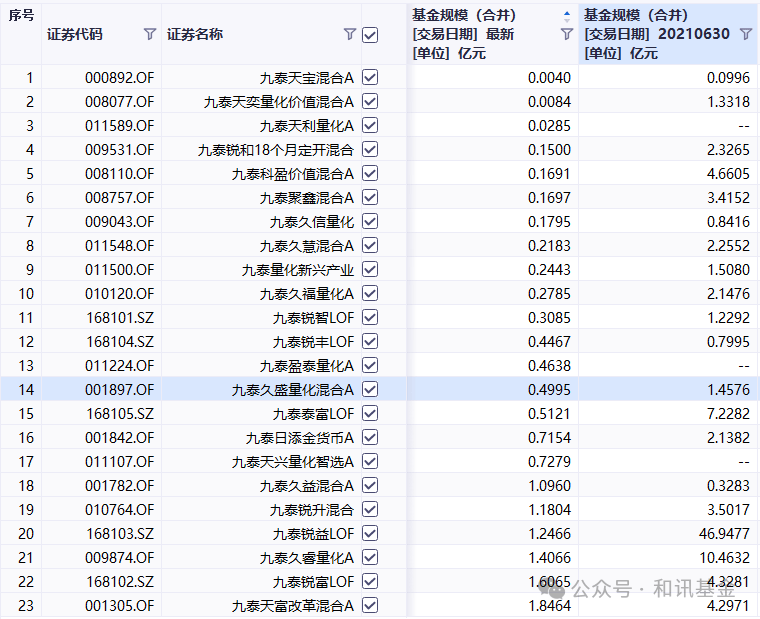Image resolution: width=760 pixels, height=619 pixels.
Task: Uncheck the 九泰锐智LOF checkbox
Action: [x=370, y=317]
